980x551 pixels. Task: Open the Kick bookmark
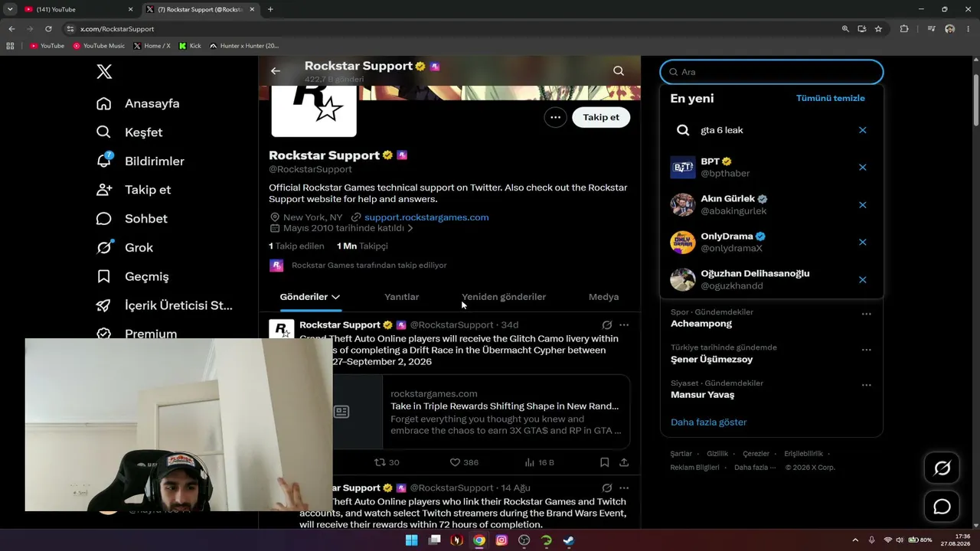tap(190, 46)
